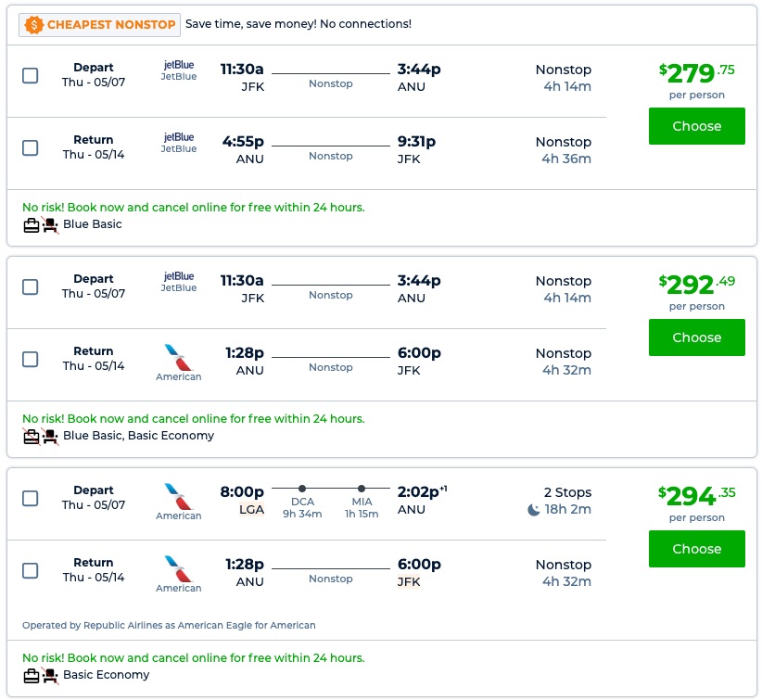Click the JetBlue logo on the 4:55p return
Viewport: 762px width, 700px height.
[x=179, y=143]
